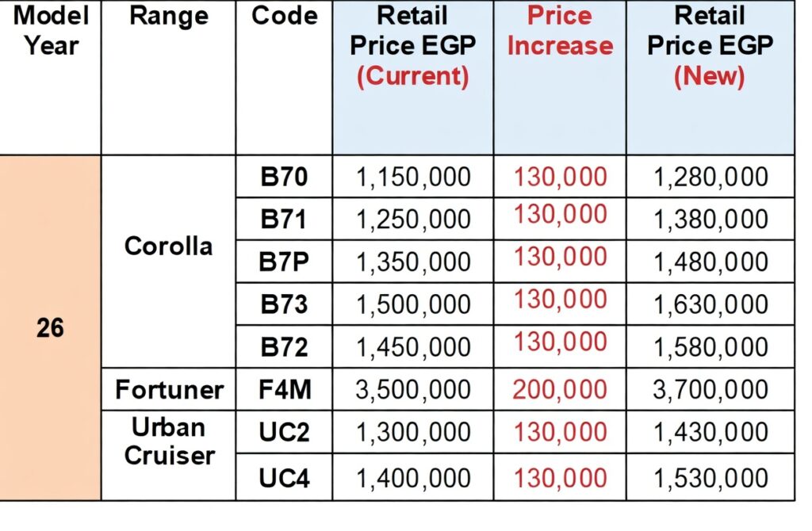Select the Retail Price EGP (New) header
Screen dimensions: 812x531
tap(710, 45)
